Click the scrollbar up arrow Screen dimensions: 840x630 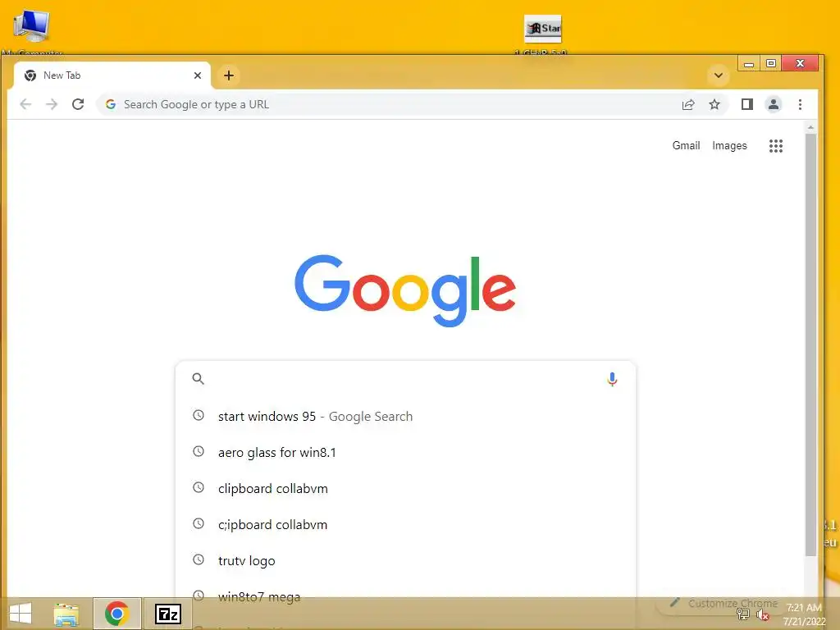click(810, 127)
